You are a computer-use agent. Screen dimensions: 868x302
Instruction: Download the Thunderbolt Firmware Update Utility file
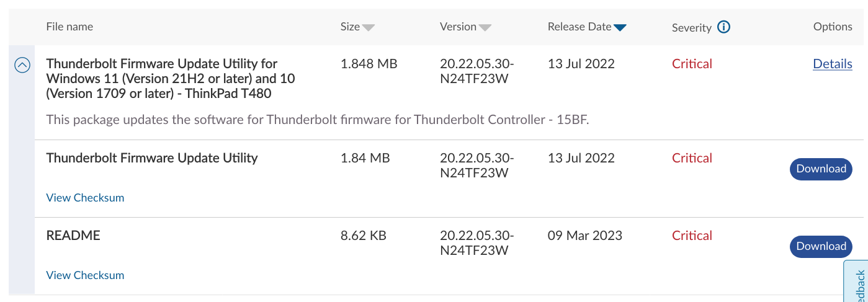click(x=821, y=169)
